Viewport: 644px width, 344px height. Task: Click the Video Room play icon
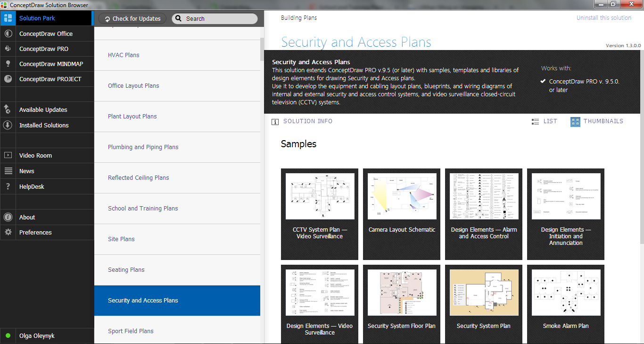pyautogui.click(x=8, y=155)
